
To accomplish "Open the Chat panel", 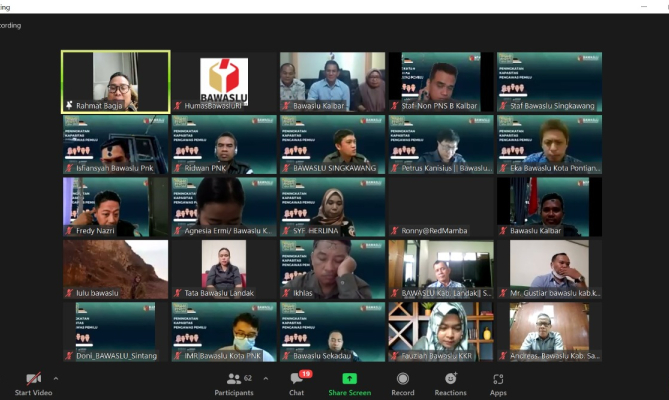I will pos(297,383).
